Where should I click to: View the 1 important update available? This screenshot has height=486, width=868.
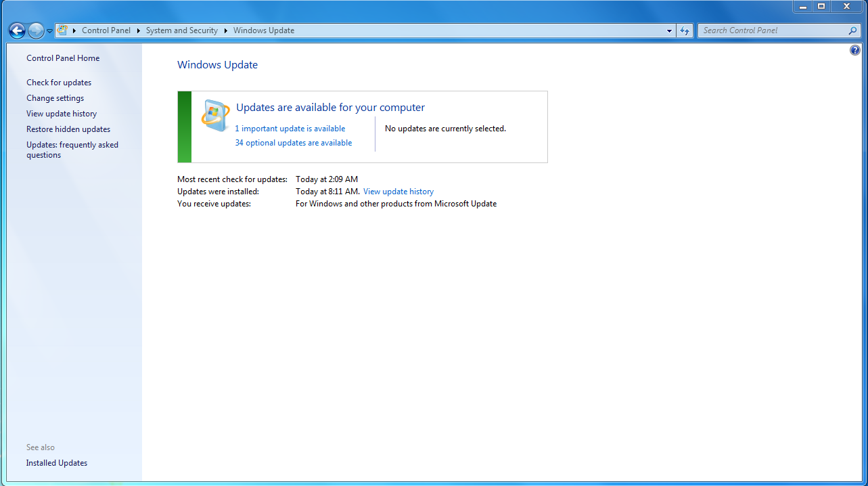290,129
